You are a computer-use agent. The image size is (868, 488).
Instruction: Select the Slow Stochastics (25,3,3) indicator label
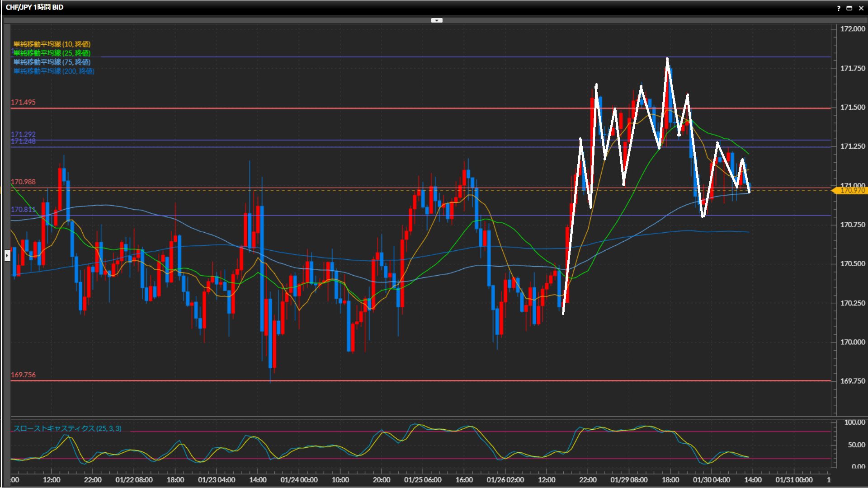click(67, 428)
